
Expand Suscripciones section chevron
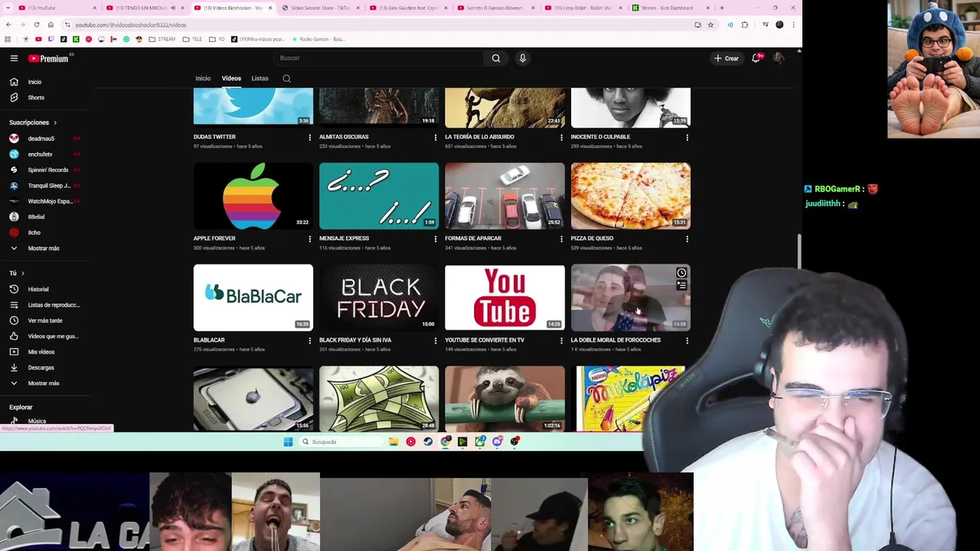tap(54, 122)
